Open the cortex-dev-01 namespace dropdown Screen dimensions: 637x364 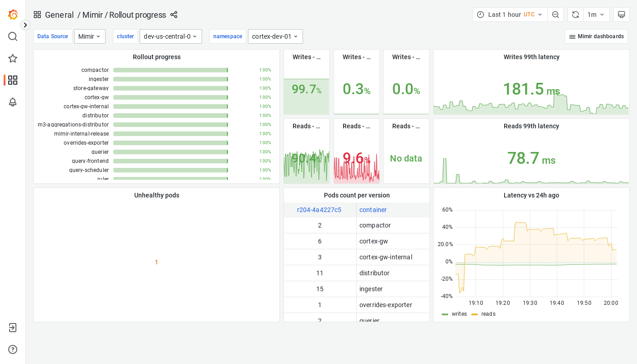(x=275, y=36)
